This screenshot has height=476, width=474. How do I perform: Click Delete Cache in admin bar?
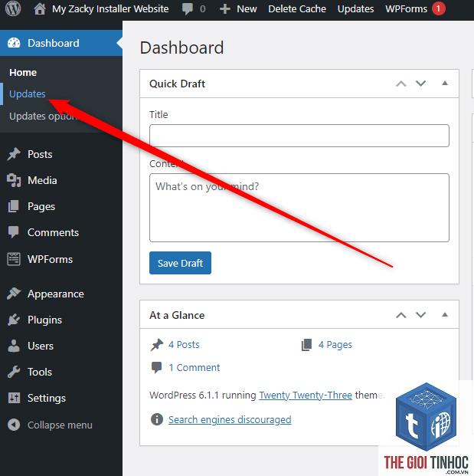297,9
